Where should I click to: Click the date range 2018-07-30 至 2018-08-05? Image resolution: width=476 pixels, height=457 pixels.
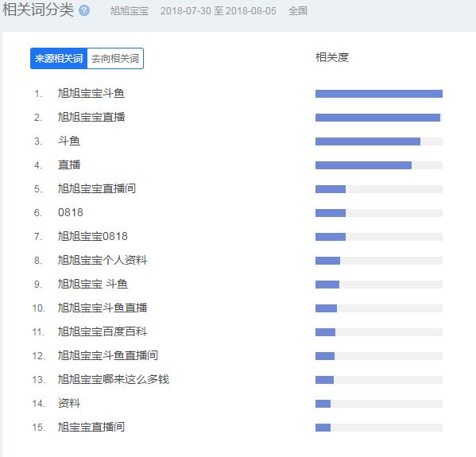[x=219, y=11]
